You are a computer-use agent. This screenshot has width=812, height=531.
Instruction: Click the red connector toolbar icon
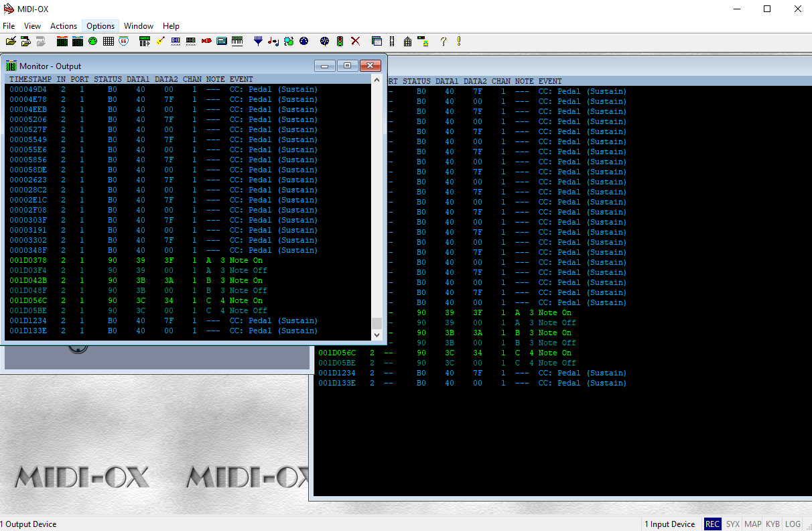pyautogui.click(x=206, y=41)
